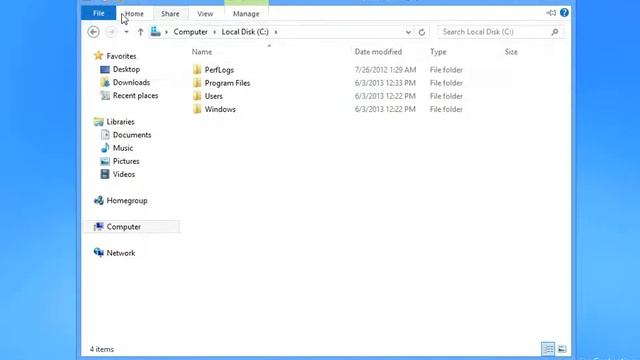This screenshot has width=640, height=360.
Task: Click the Program Files folder name
Action: [x=227, y=83]
